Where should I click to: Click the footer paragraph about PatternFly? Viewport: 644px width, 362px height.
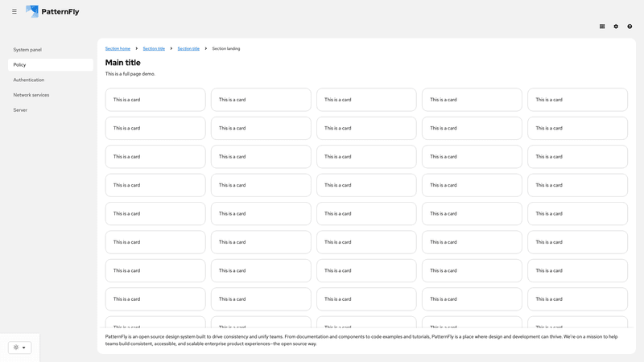361,340
